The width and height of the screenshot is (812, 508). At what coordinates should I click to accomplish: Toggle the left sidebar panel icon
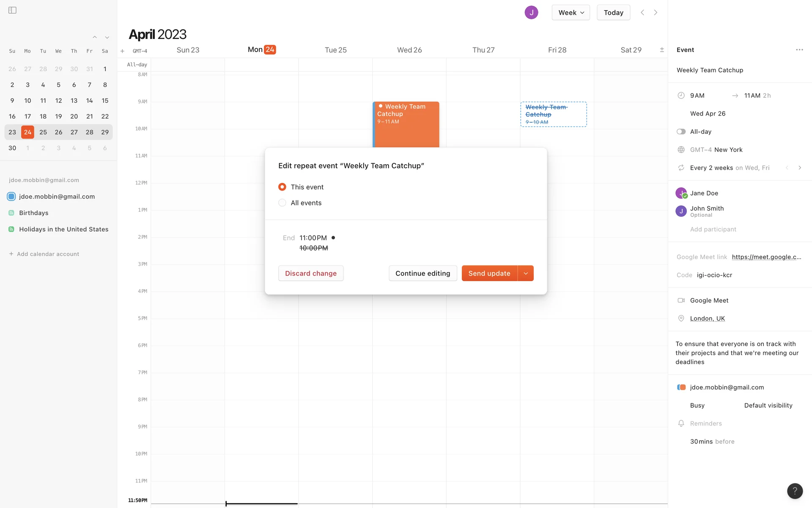click(12, 10)
